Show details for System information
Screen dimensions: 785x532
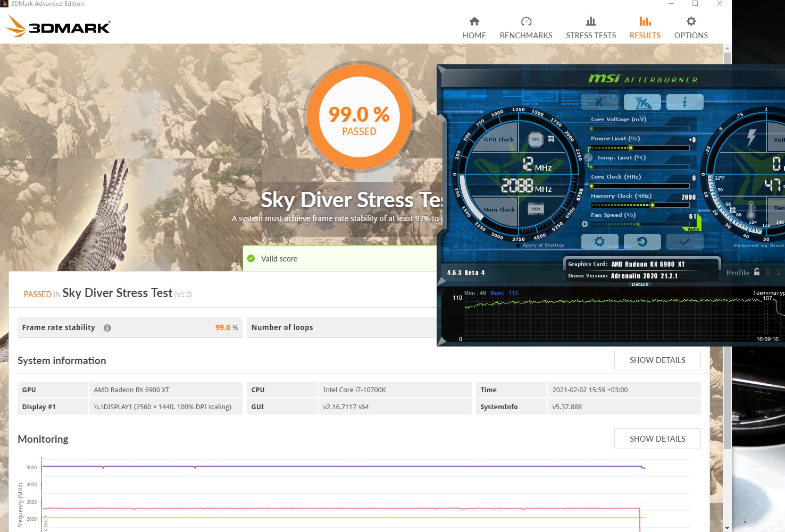pyautogui.click(x=657, y=360)
